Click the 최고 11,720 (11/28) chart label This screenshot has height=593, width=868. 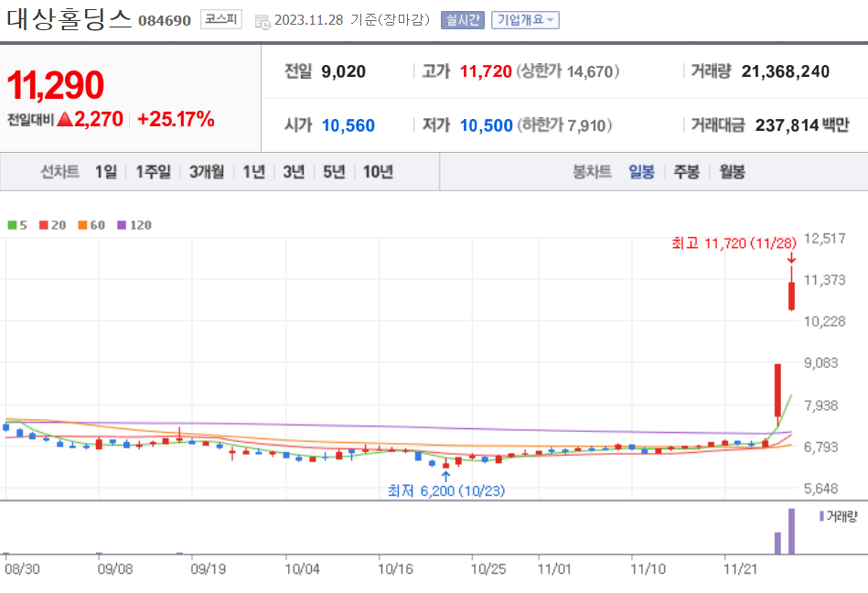click(734, 243)
